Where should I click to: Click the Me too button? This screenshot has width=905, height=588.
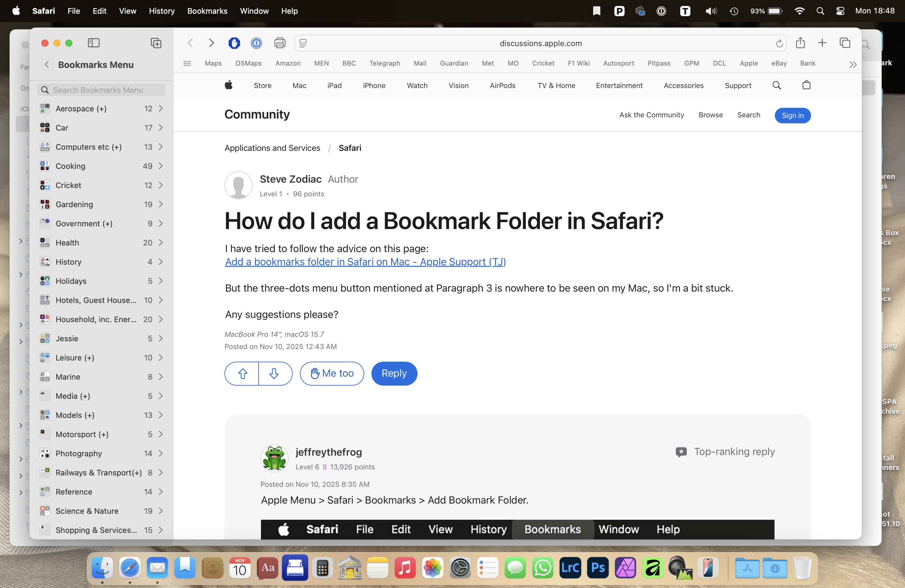(x=332, y=374)
